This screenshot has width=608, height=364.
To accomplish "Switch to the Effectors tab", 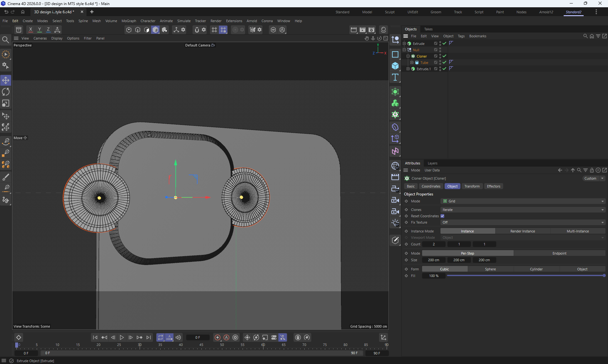I will (493, 186).
